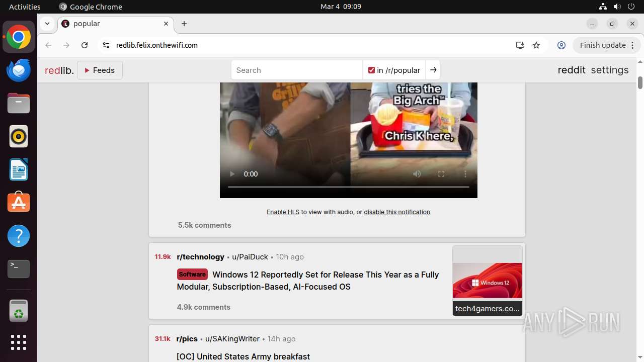Select the popular tab
Image resolution: width=644 pixels, height=362 pixels.
[116, 24]
